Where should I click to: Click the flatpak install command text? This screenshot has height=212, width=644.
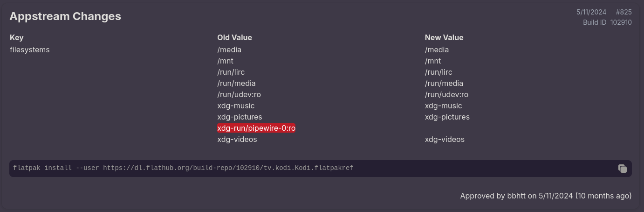tap(183, 168)
